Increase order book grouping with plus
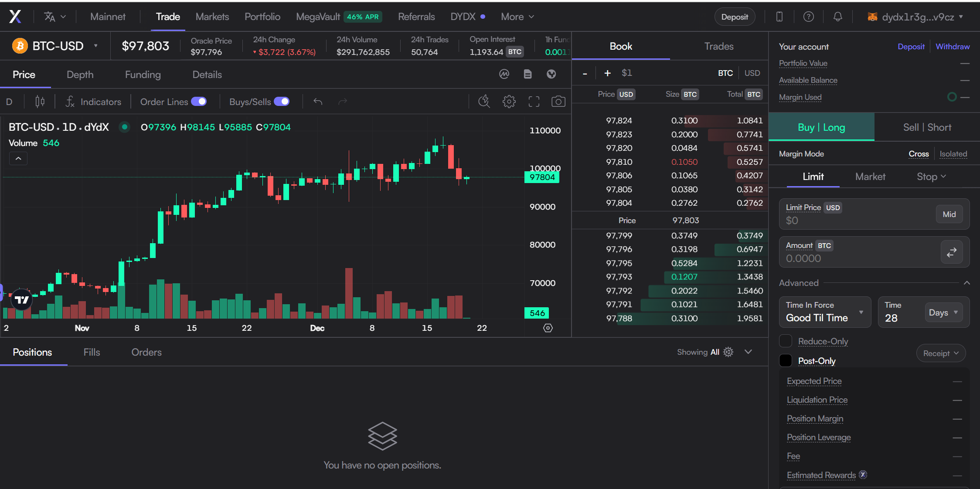This screenshot has height=489, width=980. 607,73
